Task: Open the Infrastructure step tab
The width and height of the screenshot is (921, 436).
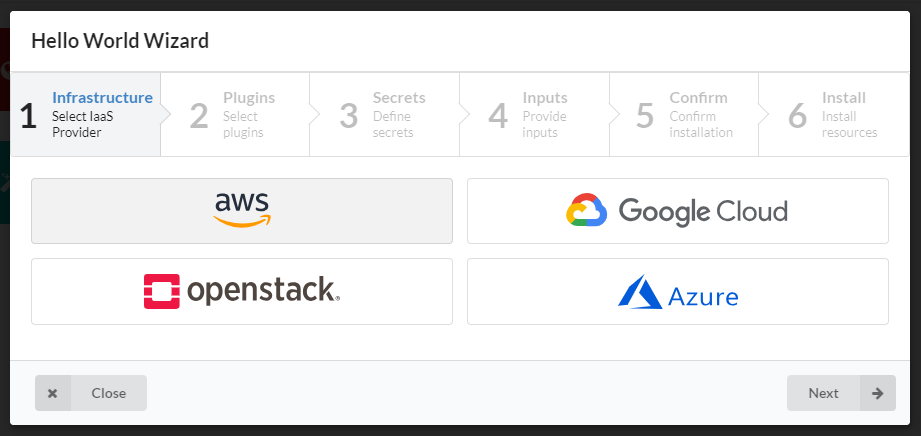Action: point(86,115)
